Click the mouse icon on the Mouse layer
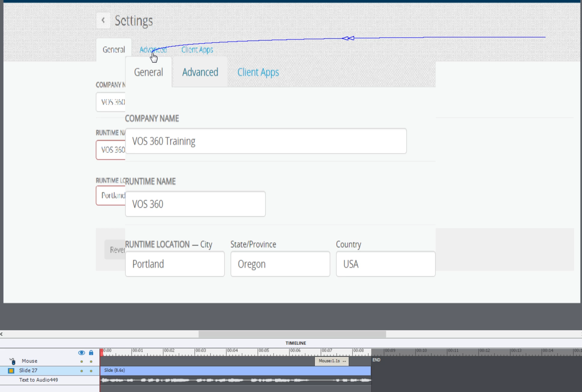 [x=12, y=361]
